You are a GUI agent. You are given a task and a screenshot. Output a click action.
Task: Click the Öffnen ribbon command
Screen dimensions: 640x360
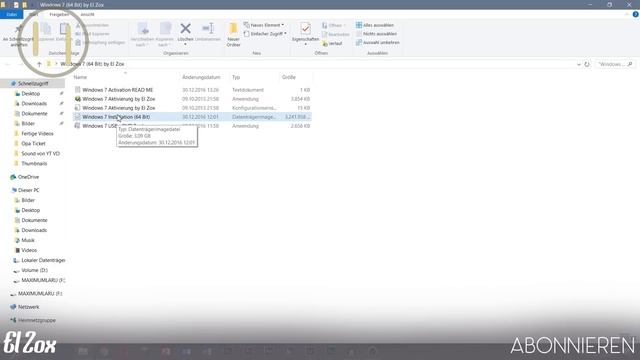click(x=334, y=25)
